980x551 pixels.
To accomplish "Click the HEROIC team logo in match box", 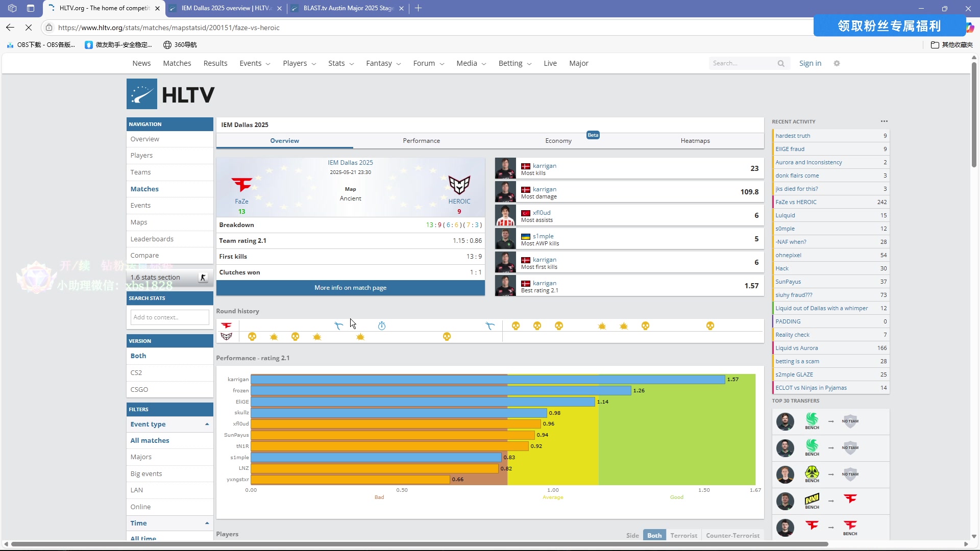I will [459, 185].
